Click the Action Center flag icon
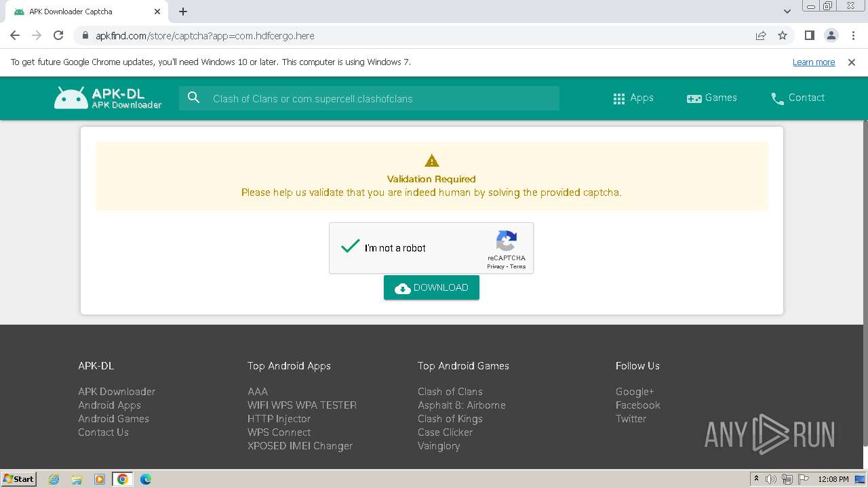 804,479
